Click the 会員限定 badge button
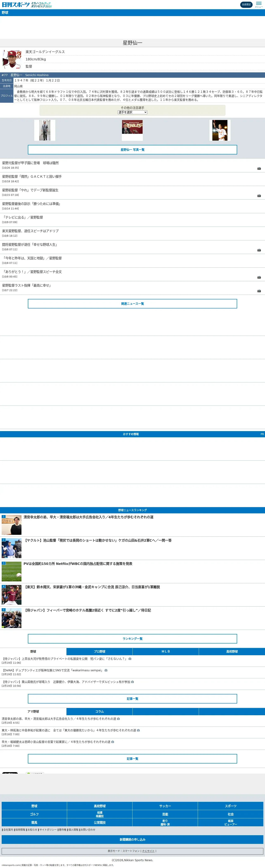The height and width of the screenshot is (868, 265). point(246,4)
